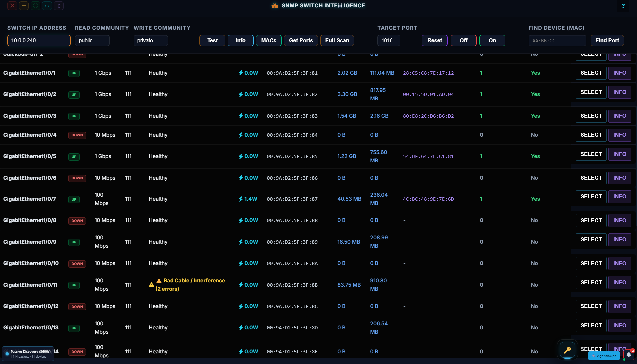Select port GigabitEthernet1/0/2
637x364 pixels.
(591, 92)
